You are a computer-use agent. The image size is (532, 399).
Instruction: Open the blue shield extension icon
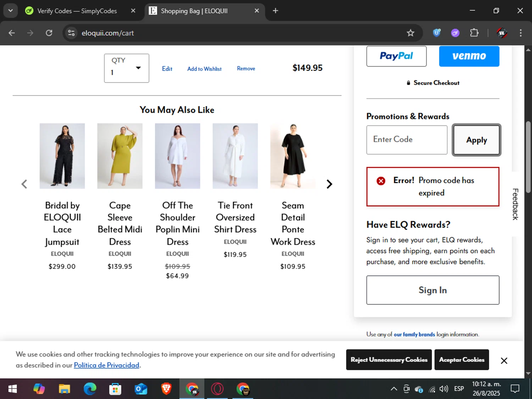click(437, 33)
